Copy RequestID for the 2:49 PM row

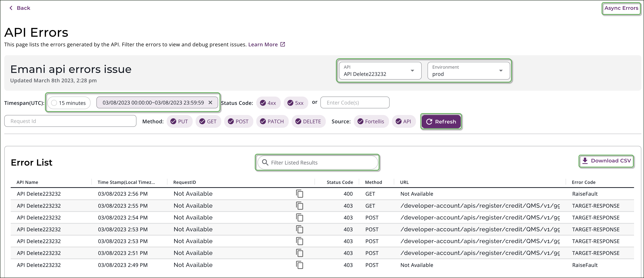point(299,265)
